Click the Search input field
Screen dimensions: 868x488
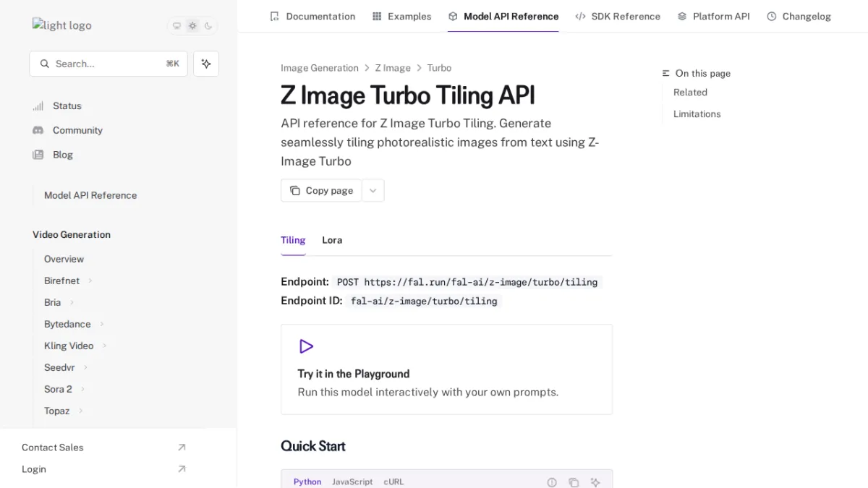point(109,64)
